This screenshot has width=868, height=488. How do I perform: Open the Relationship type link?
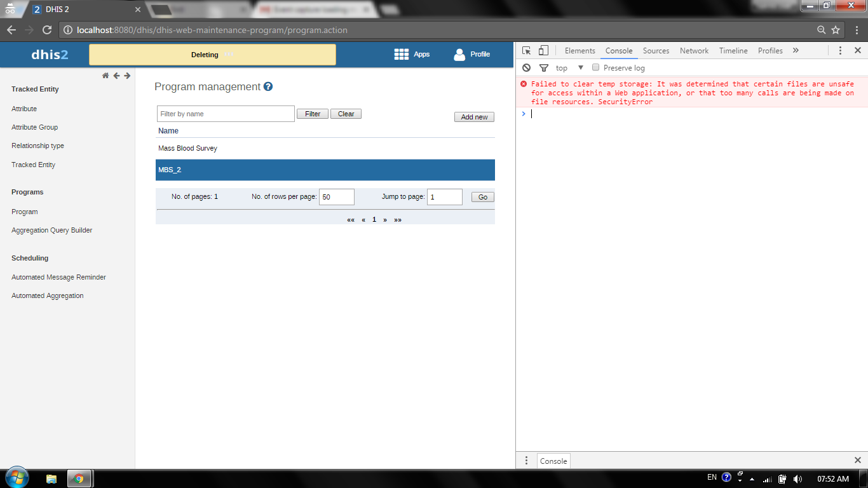point(37,146)
